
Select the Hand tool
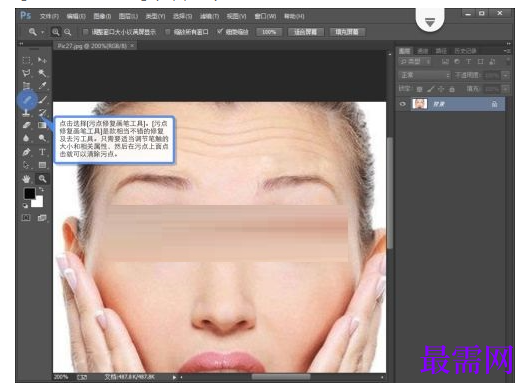[26, 179]
